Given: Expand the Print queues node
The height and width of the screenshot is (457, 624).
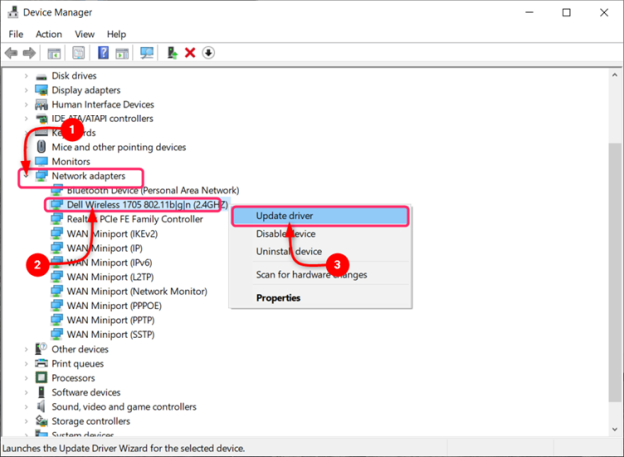Looking at the screenshot, I should coord(26,363).
